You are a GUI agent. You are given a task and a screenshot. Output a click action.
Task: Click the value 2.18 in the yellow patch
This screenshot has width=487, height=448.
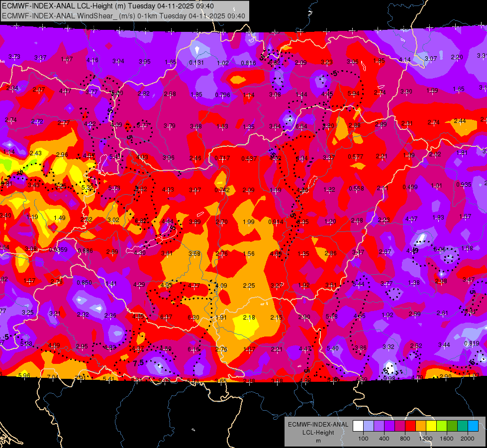tap(249, 318)
